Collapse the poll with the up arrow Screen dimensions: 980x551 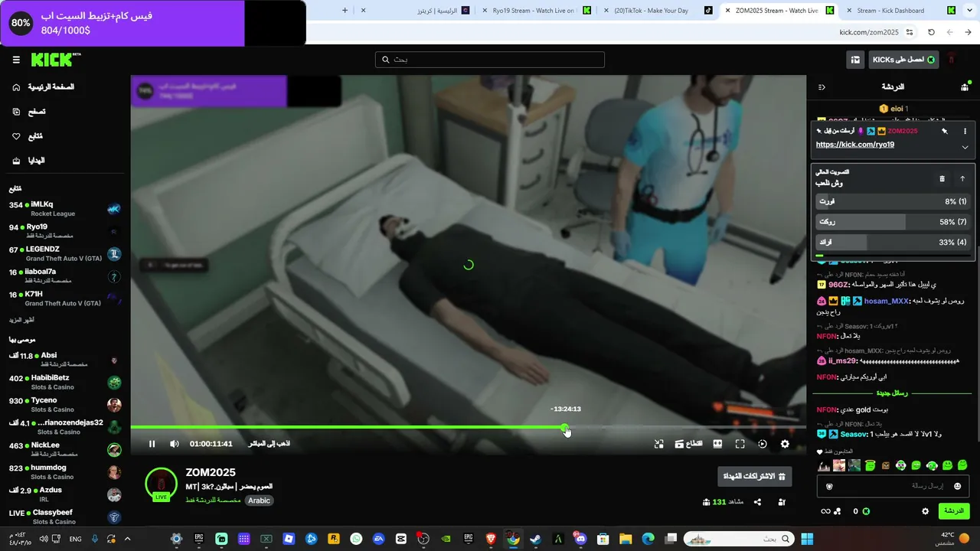(x=962, y=178)
